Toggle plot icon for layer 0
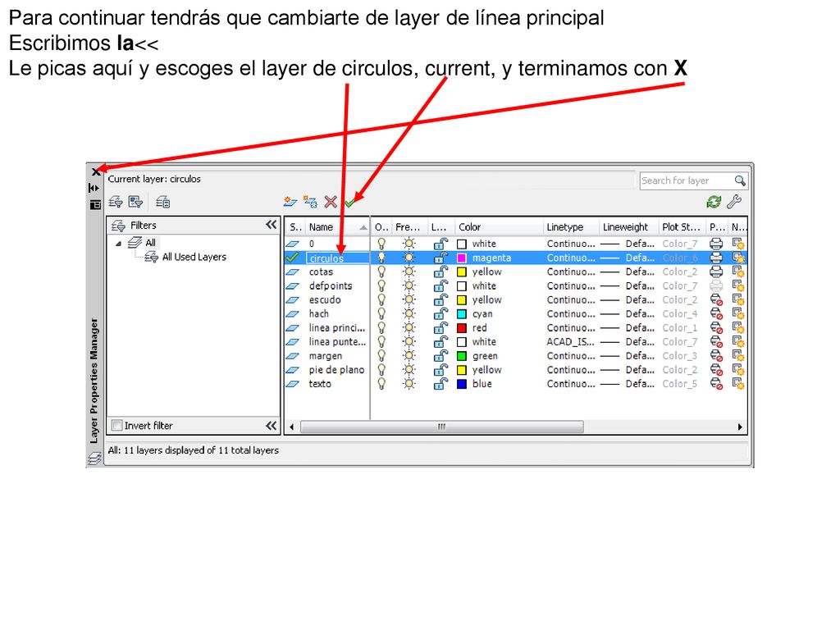 pos(715,244)
